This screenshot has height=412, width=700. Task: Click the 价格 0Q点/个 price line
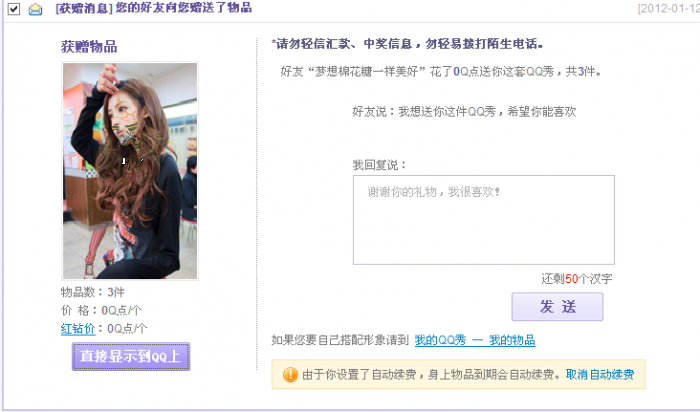101,310
